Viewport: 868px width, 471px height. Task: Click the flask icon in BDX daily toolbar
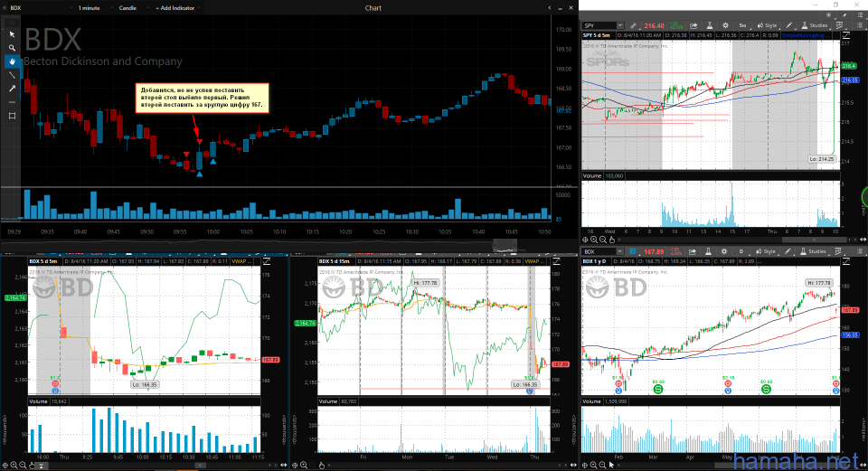(x=708, y=251)
